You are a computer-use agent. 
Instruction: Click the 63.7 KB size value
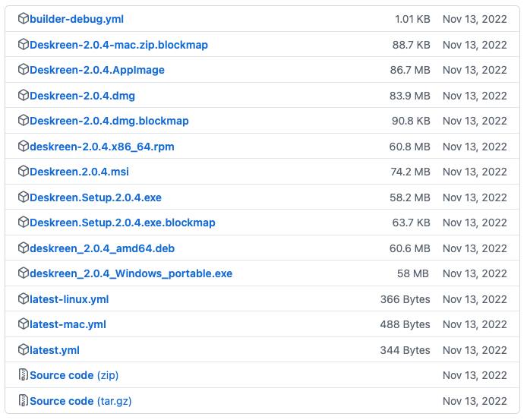(x=412, y=223)
